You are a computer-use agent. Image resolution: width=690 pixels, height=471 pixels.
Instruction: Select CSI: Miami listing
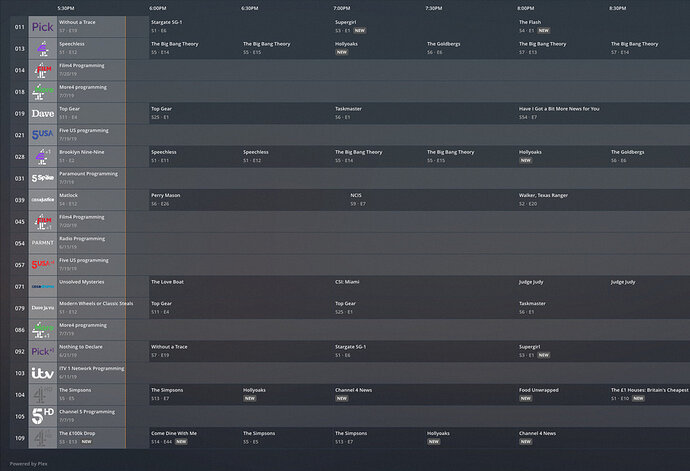tap(425, 287)
